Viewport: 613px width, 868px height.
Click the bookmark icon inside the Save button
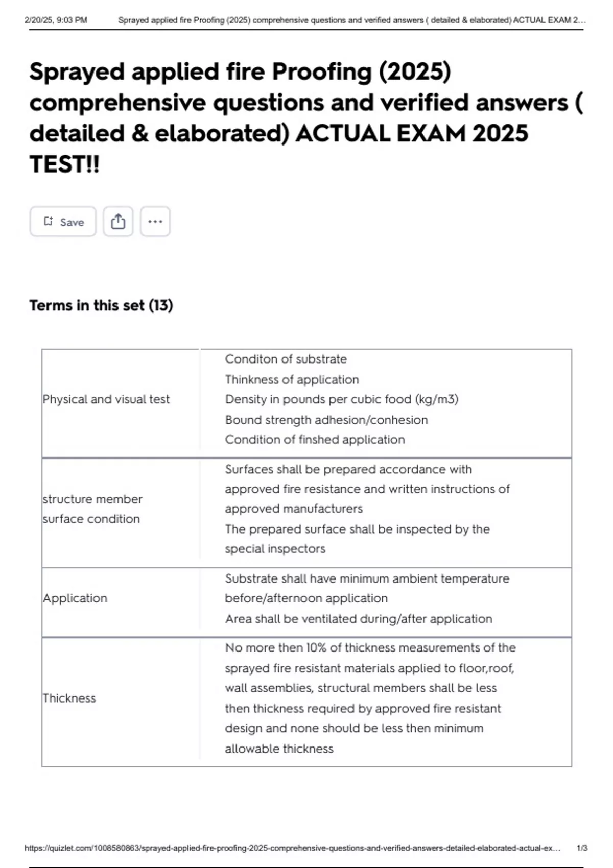pos(49,221)
